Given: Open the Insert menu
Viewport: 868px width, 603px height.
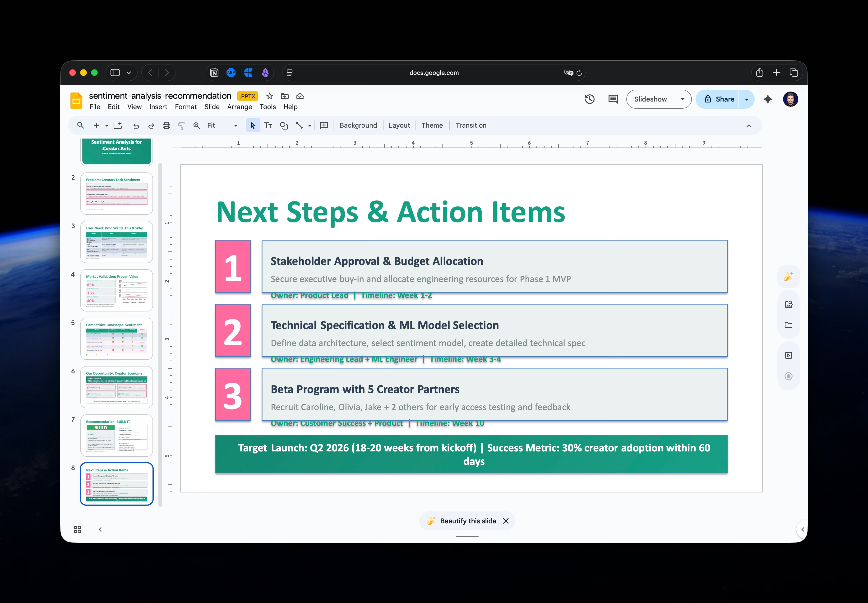Looking at the screenshot, I should pyautogui.click(x=158, y=107).
